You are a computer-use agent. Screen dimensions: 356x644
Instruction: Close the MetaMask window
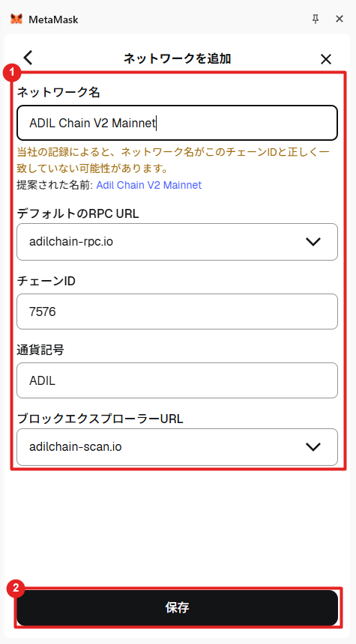(x=340, y=19)
